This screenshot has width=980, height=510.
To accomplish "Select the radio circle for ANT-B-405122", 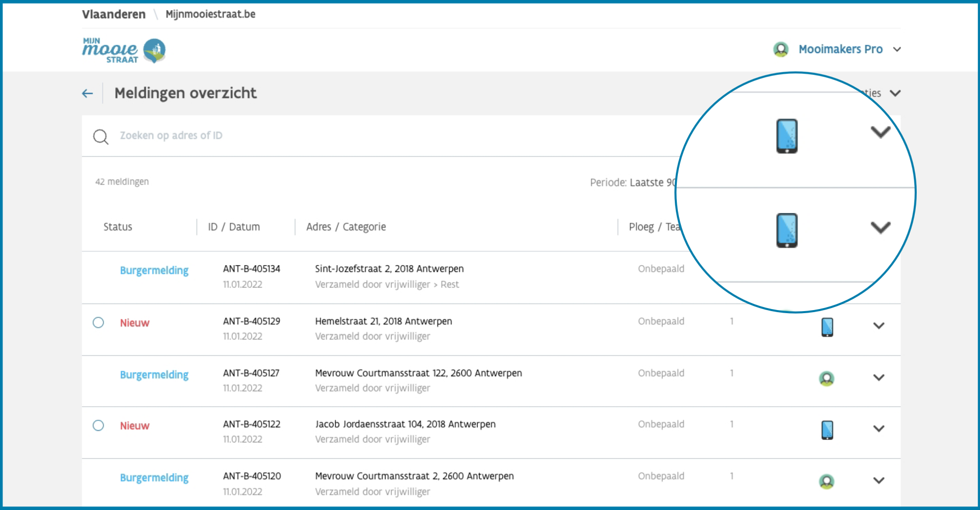I will [99, 425].
